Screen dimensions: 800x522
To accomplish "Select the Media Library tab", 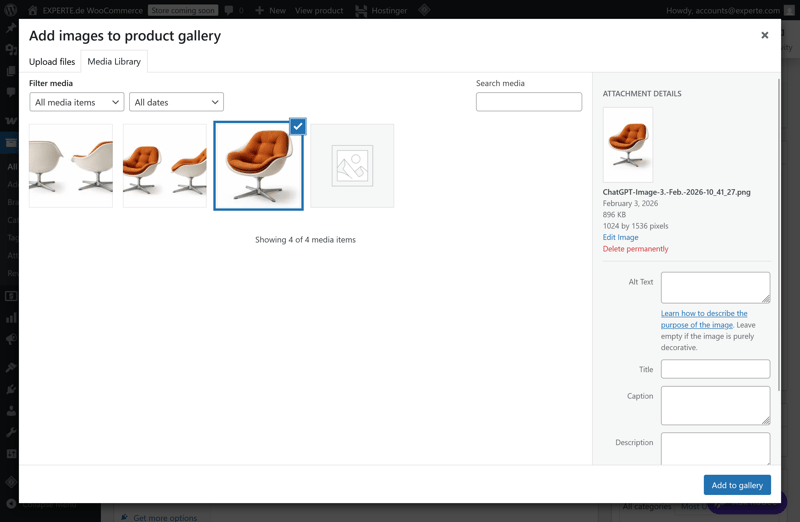I will pos(114,62).
